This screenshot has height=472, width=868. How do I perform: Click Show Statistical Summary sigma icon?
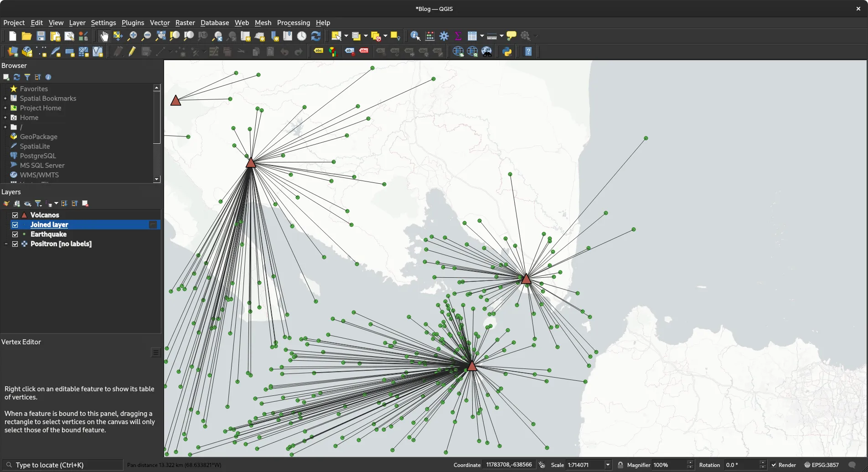458,36
